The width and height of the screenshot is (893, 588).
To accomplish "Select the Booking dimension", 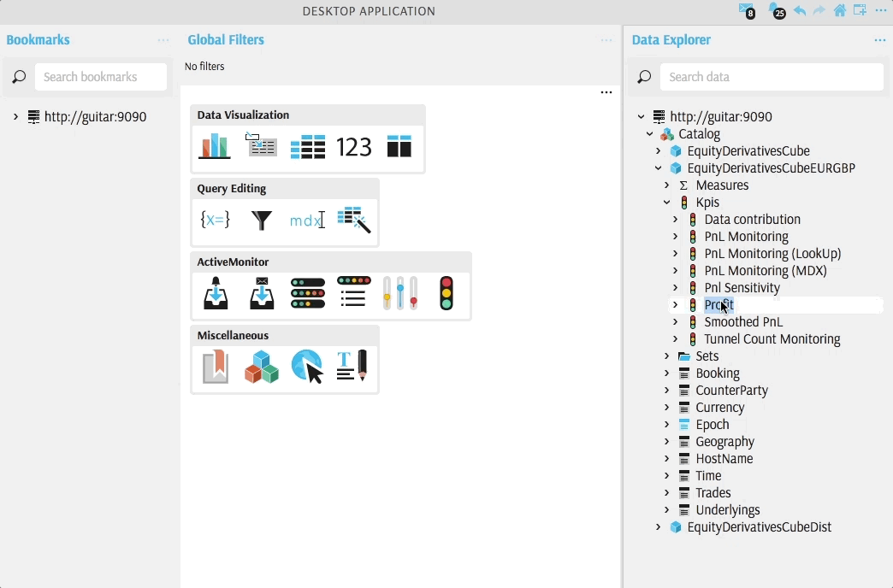I will [718, 373].
